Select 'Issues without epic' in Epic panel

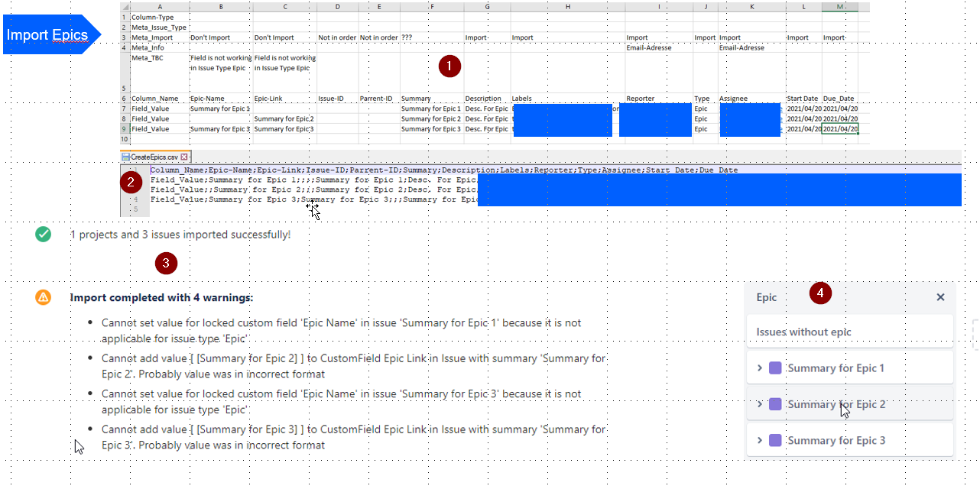coord(850,332)
